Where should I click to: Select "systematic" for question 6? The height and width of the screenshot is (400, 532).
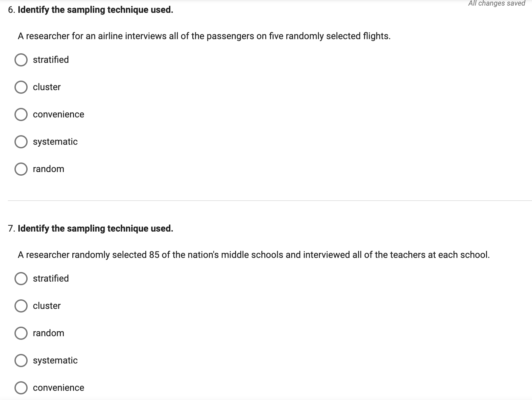[21, 142]
